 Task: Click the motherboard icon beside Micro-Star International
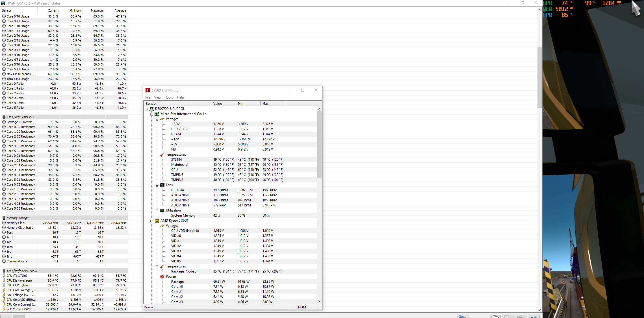157,114
